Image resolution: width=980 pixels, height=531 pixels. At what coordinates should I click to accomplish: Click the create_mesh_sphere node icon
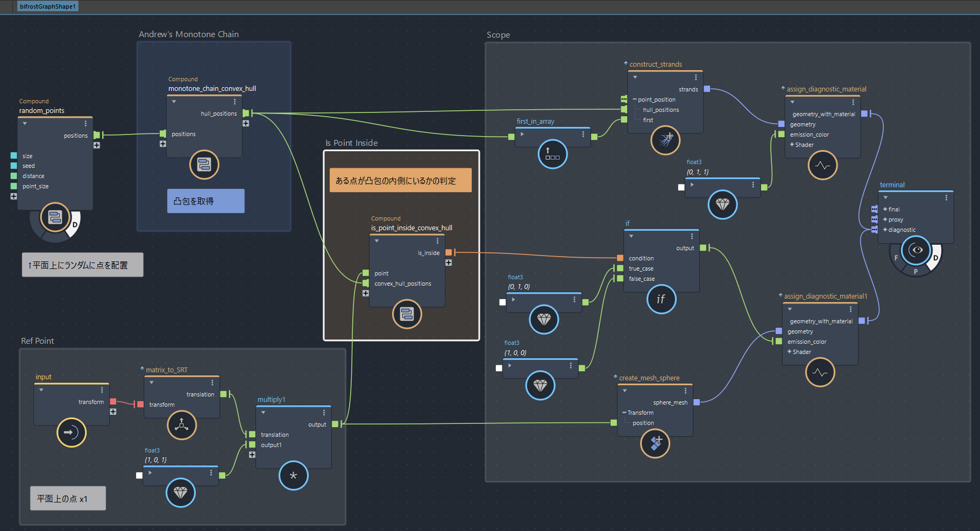tap(655, 443)
